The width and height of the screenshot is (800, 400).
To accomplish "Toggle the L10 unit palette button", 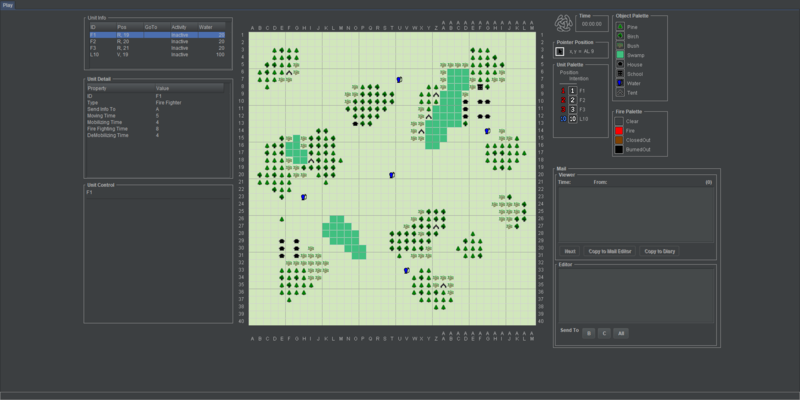I will pos(572,118).
